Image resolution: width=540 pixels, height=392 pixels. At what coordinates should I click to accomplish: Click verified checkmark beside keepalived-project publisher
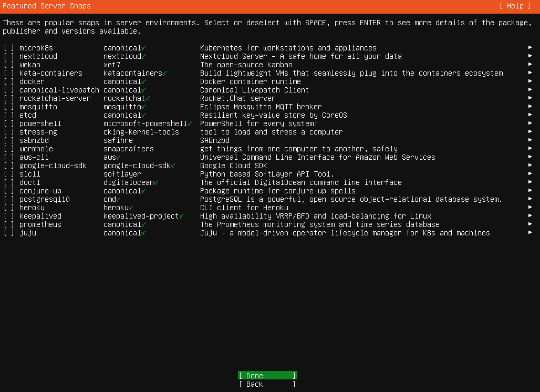[x=182, y=216]
